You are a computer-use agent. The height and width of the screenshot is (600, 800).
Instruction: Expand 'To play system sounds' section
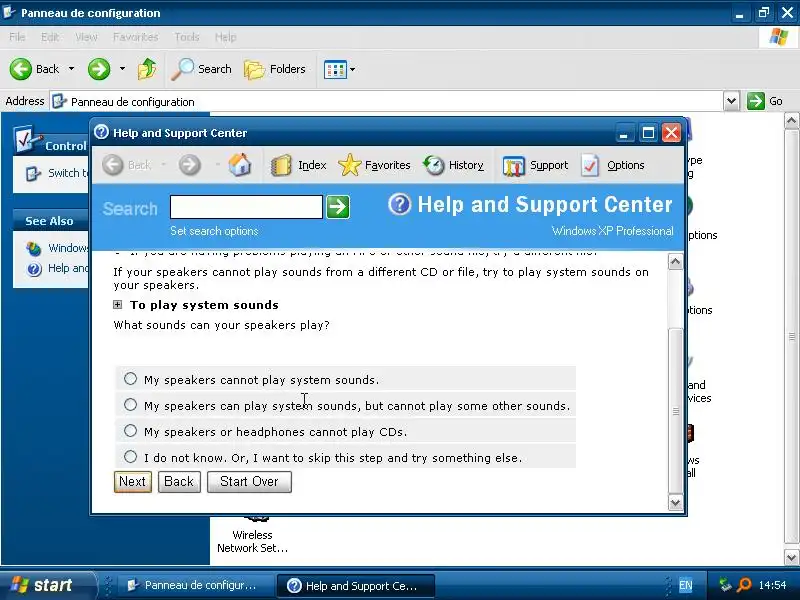[x=118, y=305]
